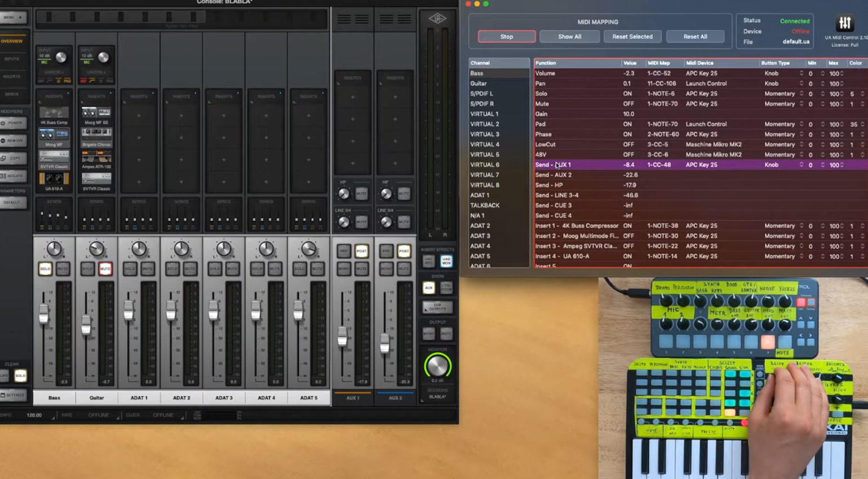
Task: Select Guitar in the Channel list
Action: click(x=479, y=83)
